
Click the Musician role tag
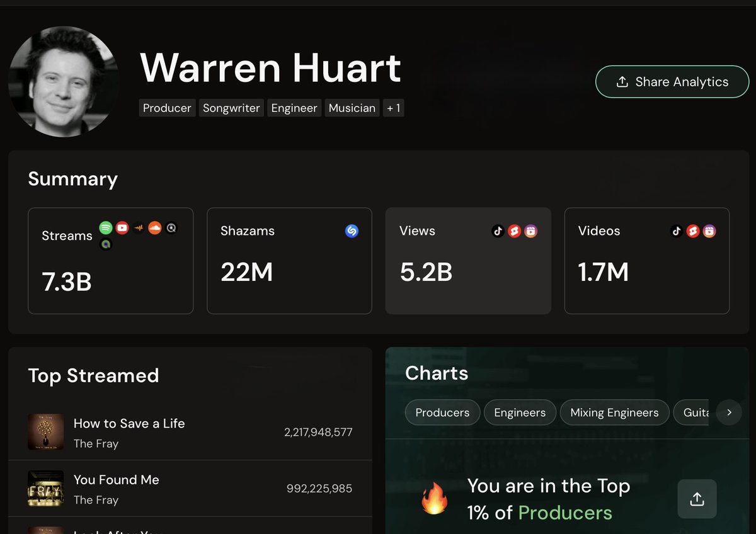352,108
